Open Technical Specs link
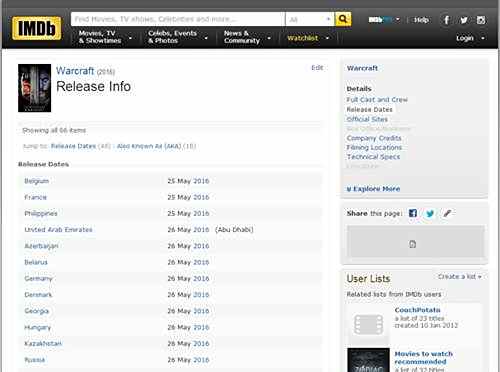Image resolution: width=500 pixels, height=372 pixels. tap(373, 157)
